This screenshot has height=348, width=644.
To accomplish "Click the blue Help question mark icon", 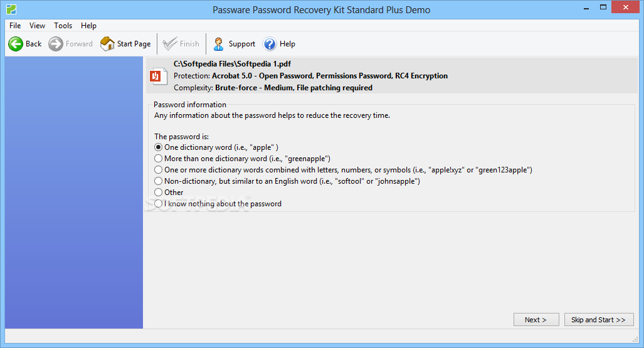I will click(x=270, y=44).
